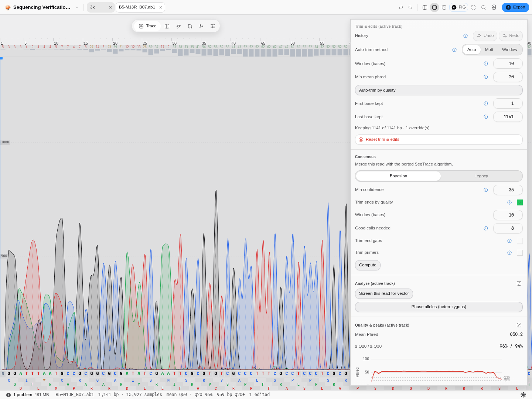Click the sliders settings icon in trace toolbar
Screen dimensions: 532x399
[213, 26]
